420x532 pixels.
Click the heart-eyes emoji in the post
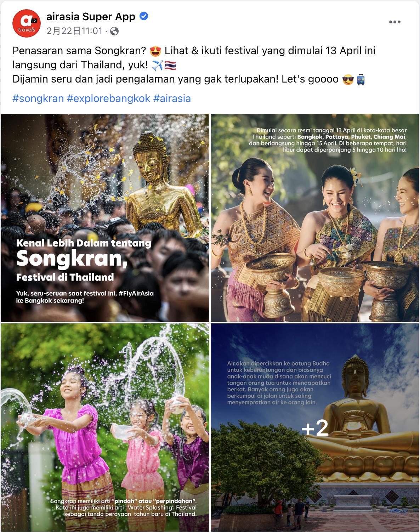[155, 51]
